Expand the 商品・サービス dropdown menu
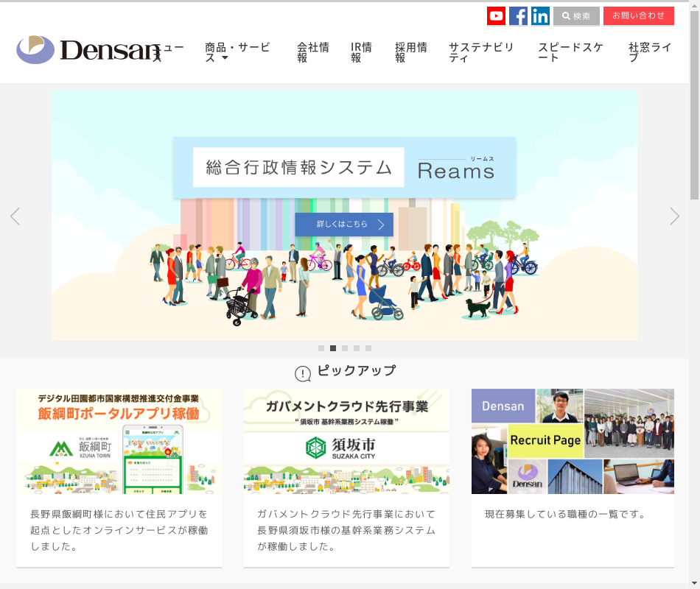 click(x=237, y=52)
